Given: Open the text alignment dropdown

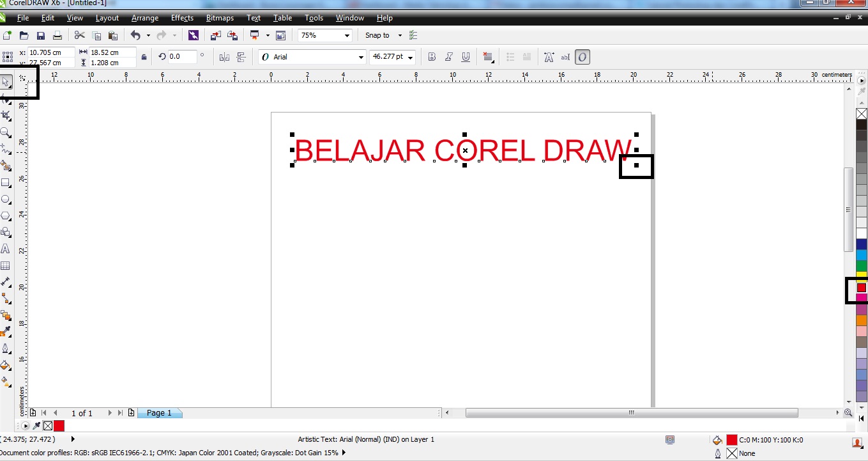Looking at the screenshot, I should click(489, 57).
